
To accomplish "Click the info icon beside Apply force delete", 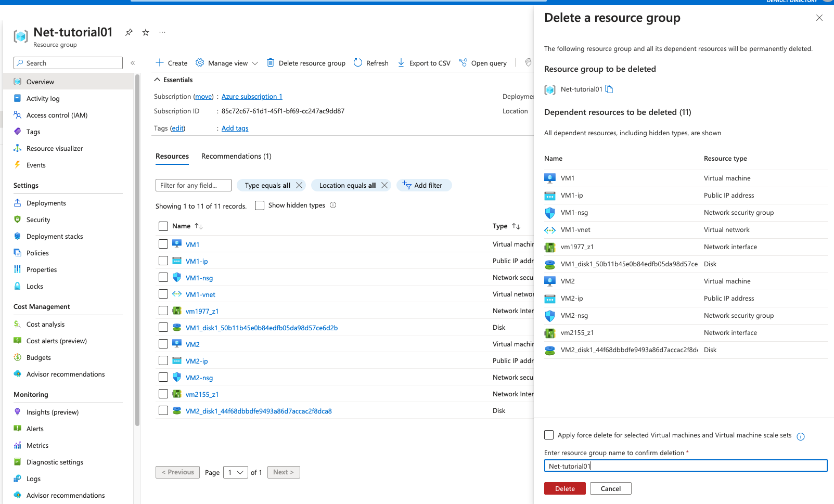I will pos(801,436).
